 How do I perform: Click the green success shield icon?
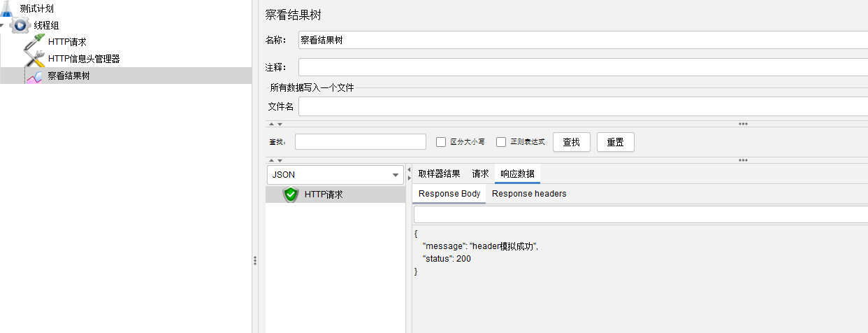coord(291,194)
